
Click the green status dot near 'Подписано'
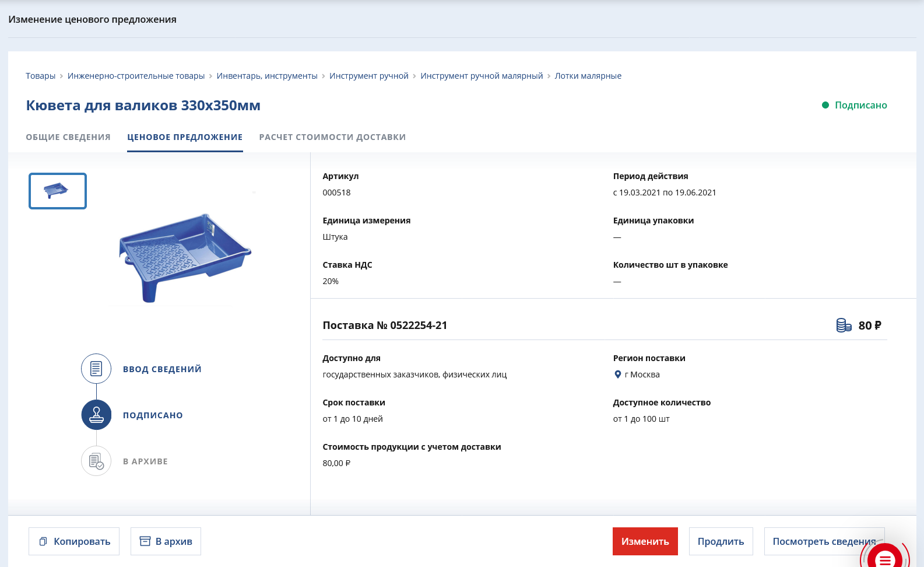[825, 105]
